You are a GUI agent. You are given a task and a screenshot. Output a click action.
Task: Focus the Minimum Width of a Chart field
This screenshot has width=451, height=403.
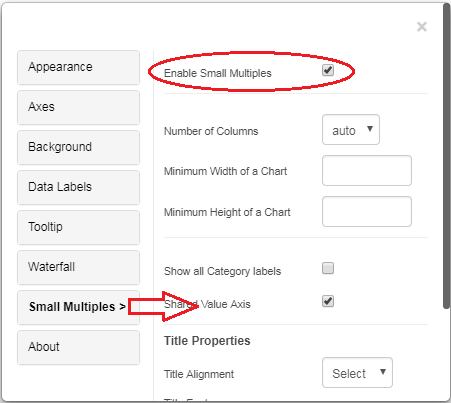(x=367, y=170)
